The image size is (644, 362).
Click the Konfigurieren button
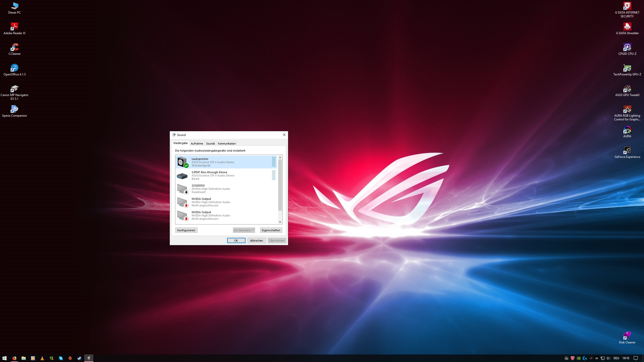click(x=186, y=230)
